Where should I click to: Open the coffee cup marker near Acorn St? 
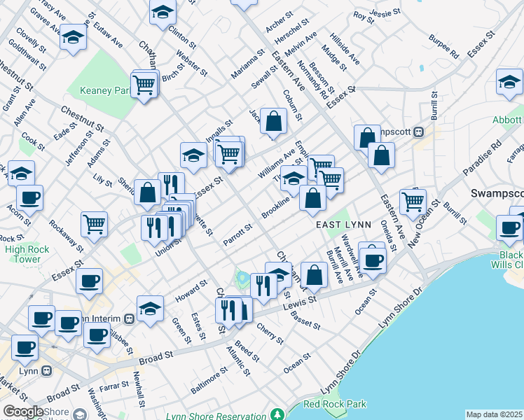[x=29, y=198]
